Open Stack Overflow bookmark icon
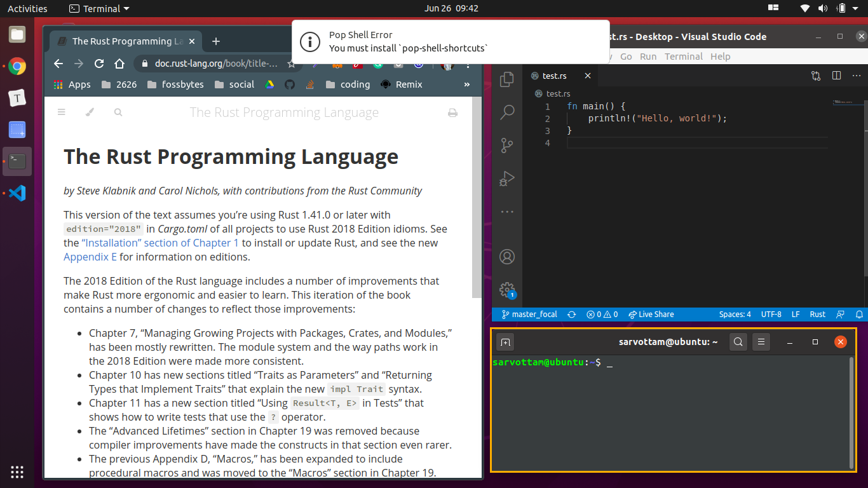 (x=310, y=85)
